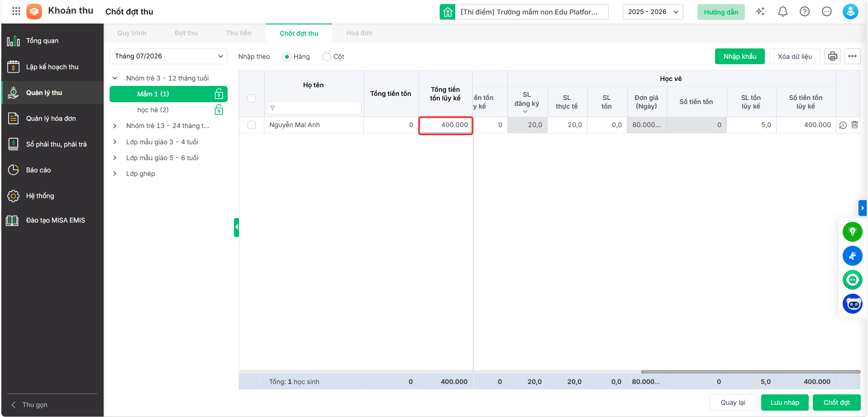Screen dimensions: 868x417
Task: Open Báo cáo in sidebar
Action: click(52, 170)
